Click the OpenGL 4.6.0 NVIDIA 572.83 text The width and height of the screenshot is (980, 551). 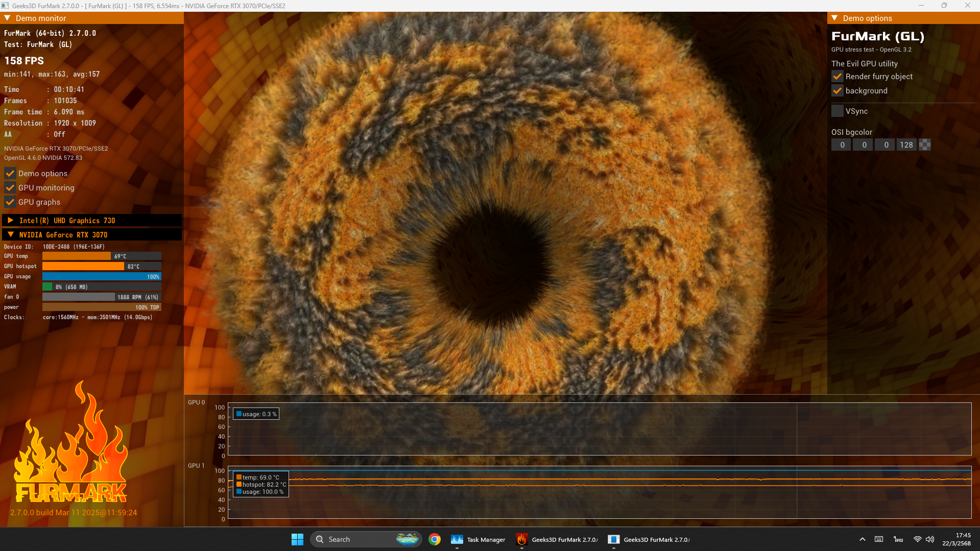tap(43, 158)
